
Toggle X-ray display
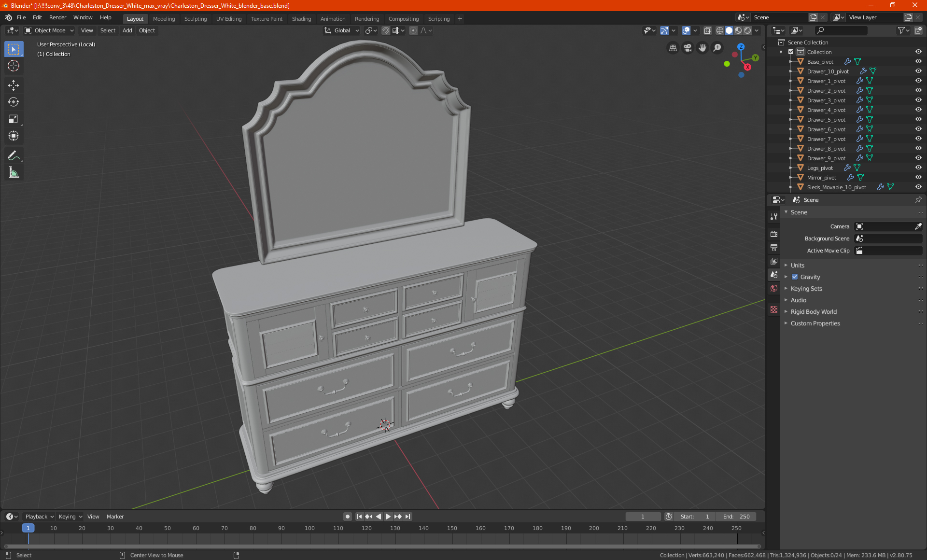(707, 30)
